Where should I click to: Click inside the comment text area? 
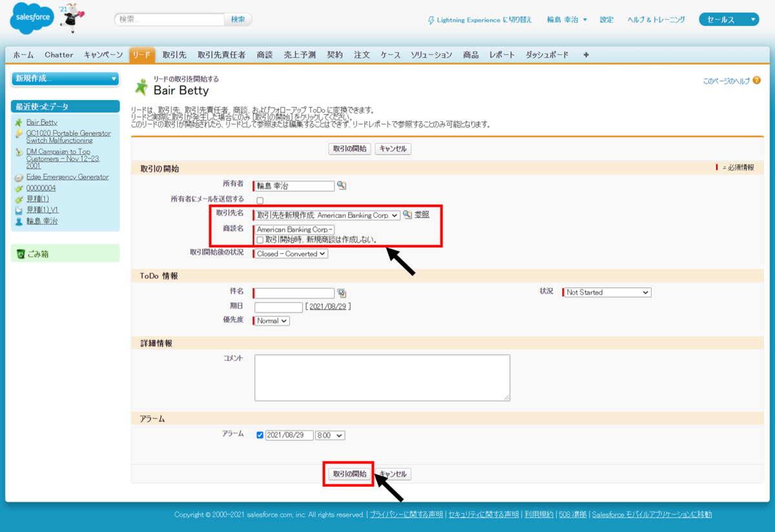click(382, 378)
